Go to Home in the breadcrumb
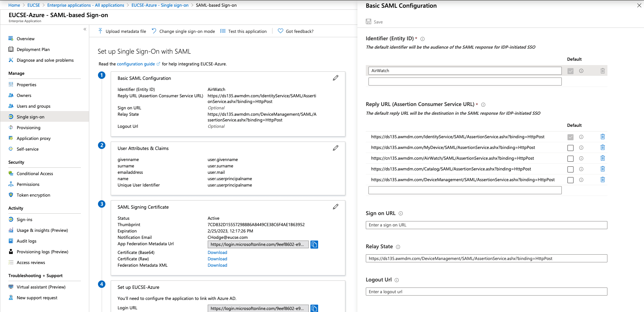The height and width of the screenshot is (312, 644). (x=14, y=5)
